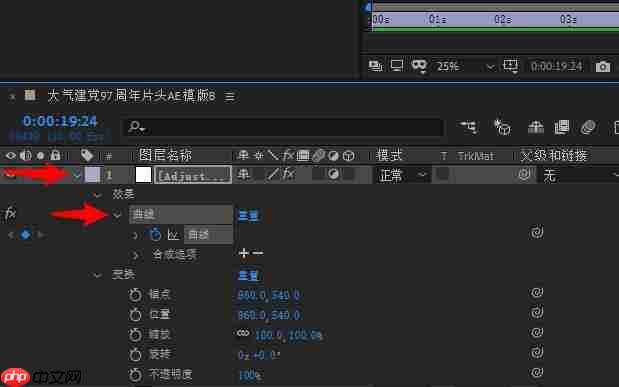Click the primary viewer monitor icon
Screen dimensions: 619x387
396,65
